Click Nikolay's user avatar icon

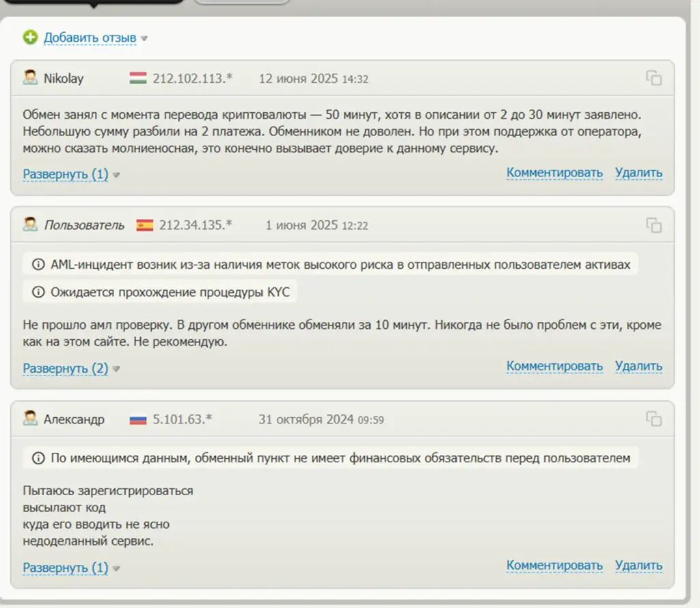(x=30, y=78)
